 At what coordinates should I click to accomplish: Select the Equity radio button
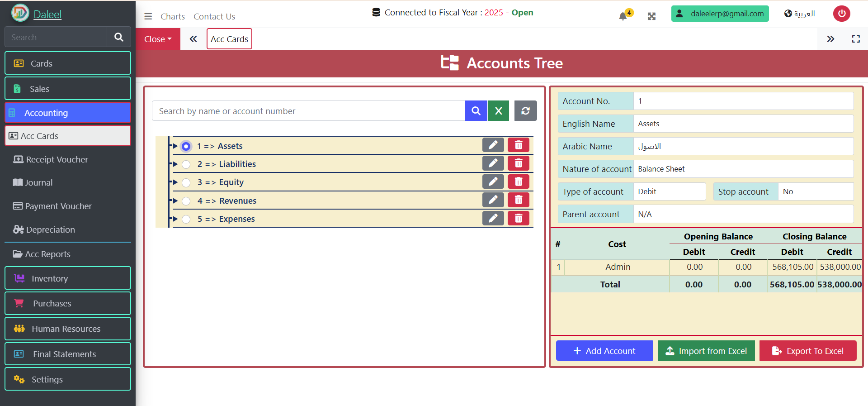186,183
